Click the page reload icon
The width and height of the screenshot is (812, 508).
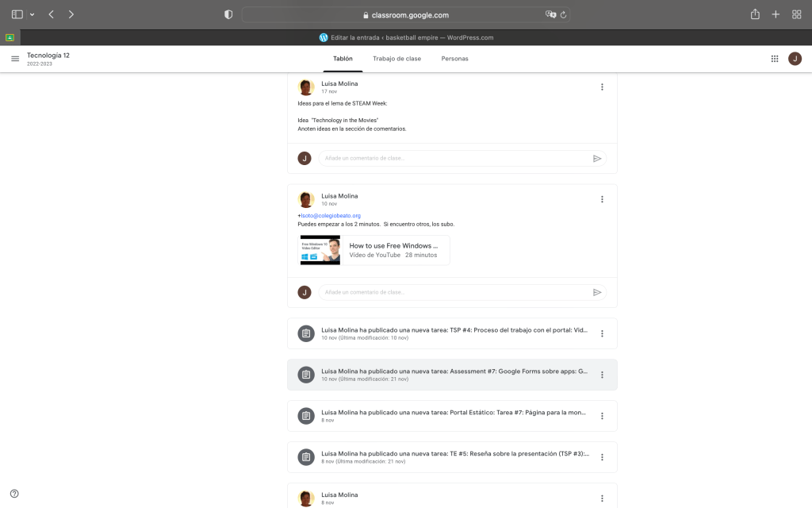(564, 14)
